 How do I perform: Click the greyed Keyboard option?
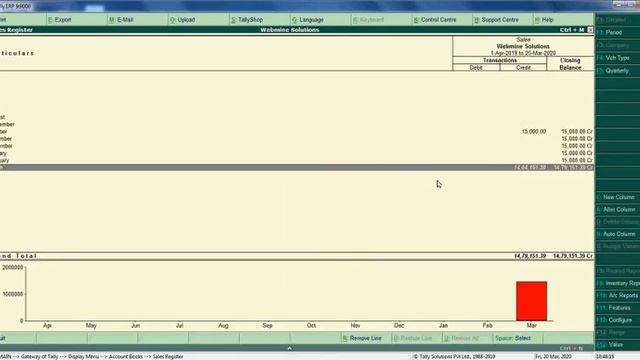coord(368,20)
